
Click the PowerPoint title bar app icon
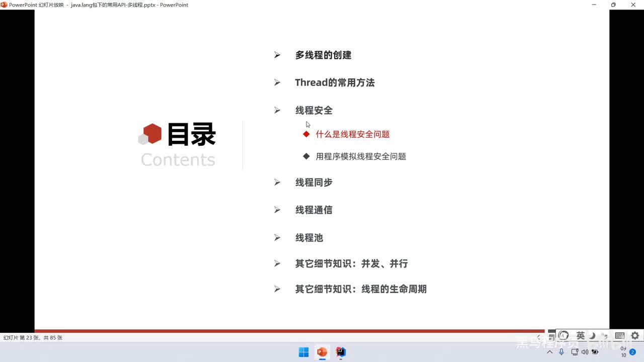4,5
